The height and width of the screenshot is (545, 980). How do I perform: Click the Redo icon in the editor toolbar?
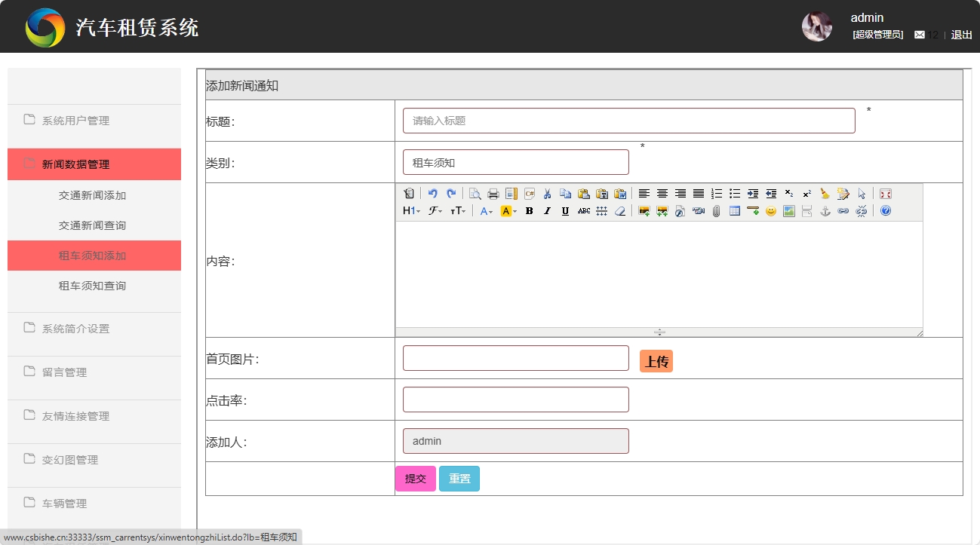451,193
